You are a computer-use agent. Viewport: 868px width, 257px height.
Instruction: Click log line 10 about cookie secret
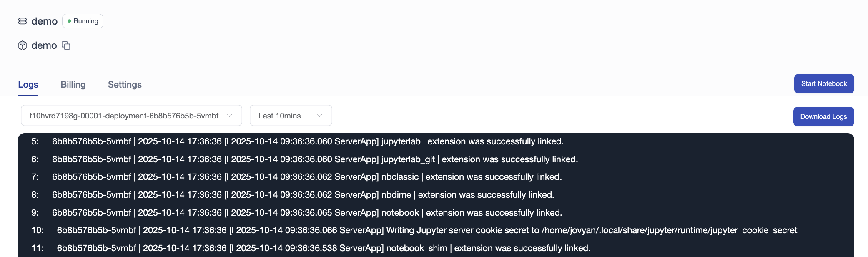tap(427, 230)
